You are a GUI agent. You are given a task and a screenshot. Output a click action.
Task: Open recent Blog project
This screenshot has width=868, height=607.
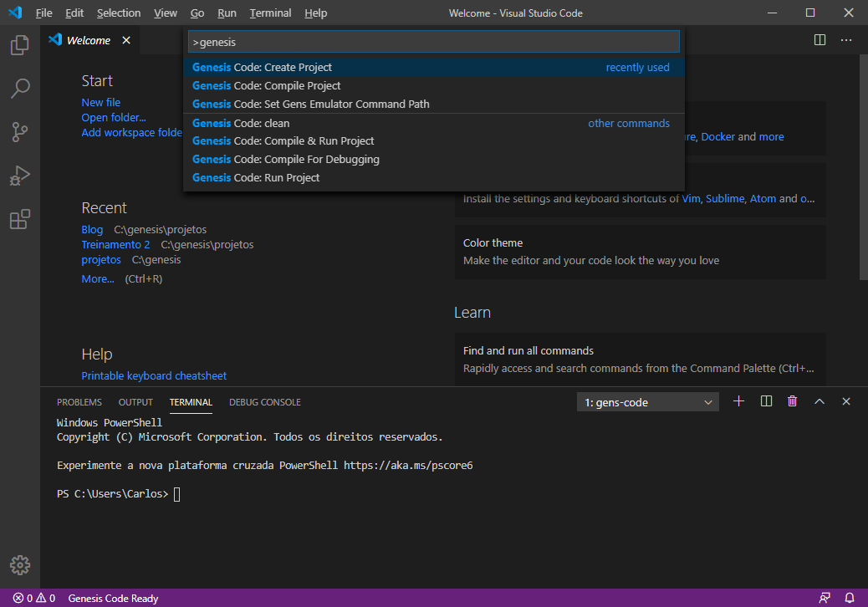click(x=92, y=229)
